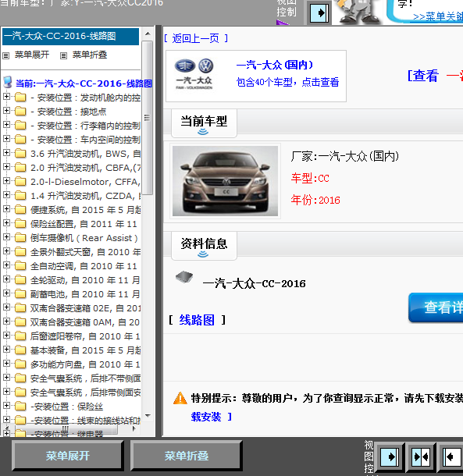The image size is (463, 476).
Task: Expand 安装位置：车内空间的控制 node
Action: (6, 138)
